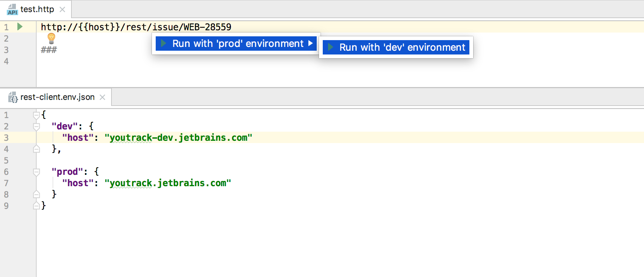644x277 pixels.
Task: Click the API file icon on test.http tab
Action: (x=12, y=9)
